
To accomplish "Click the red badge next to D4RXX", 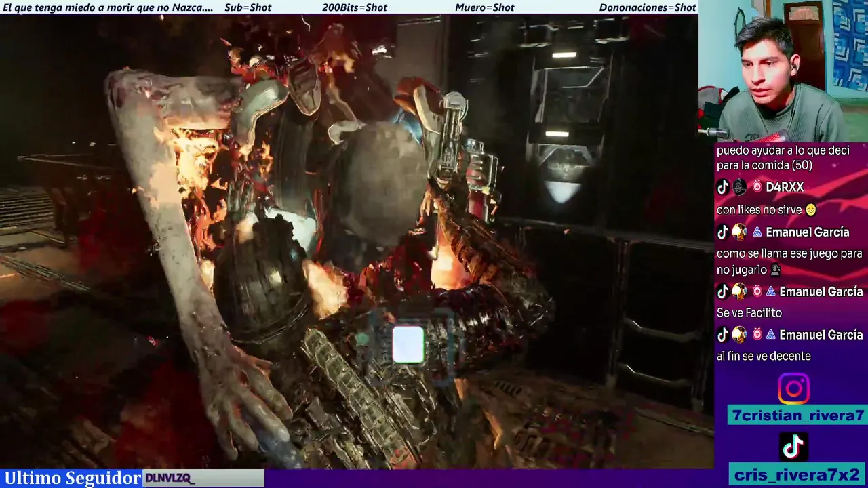I will point(757,187).
